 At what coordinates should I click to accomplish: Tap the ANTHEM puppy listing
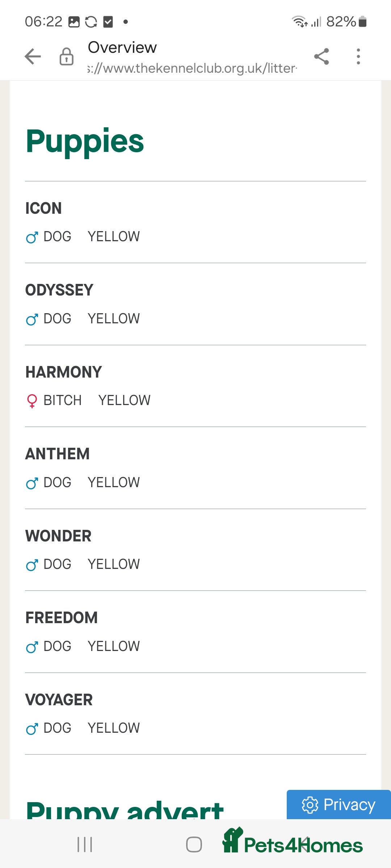tap(58, 454)
